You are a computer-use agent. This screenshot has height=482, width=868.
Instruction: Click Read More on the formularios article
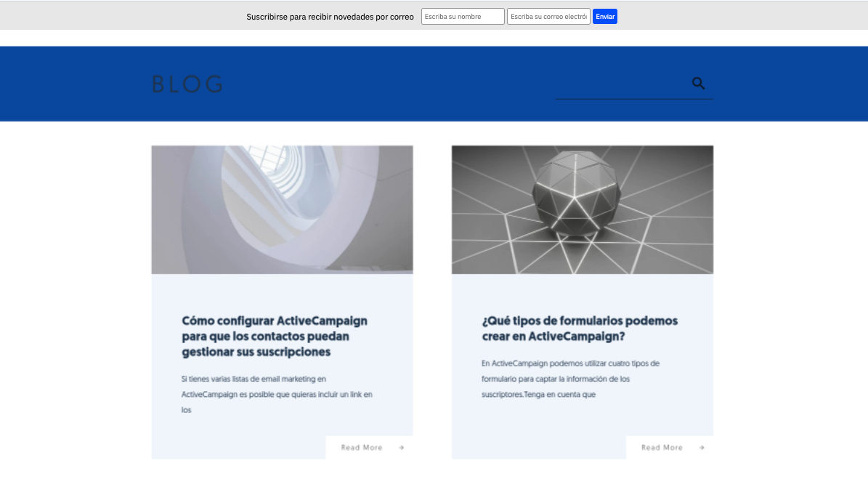click(662, 448)
